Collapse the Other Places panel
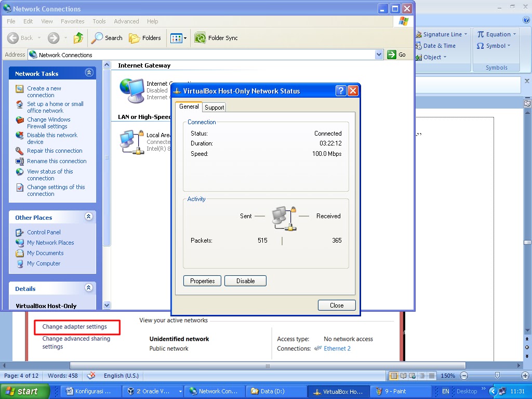532x399 pixels. (88, 217)
